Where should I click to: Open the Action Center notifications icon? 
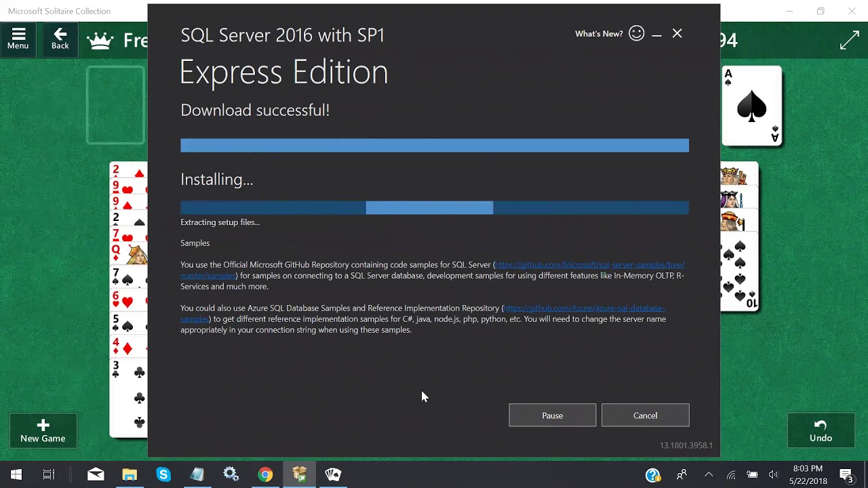pyautogui.click(x=846, y=474)
